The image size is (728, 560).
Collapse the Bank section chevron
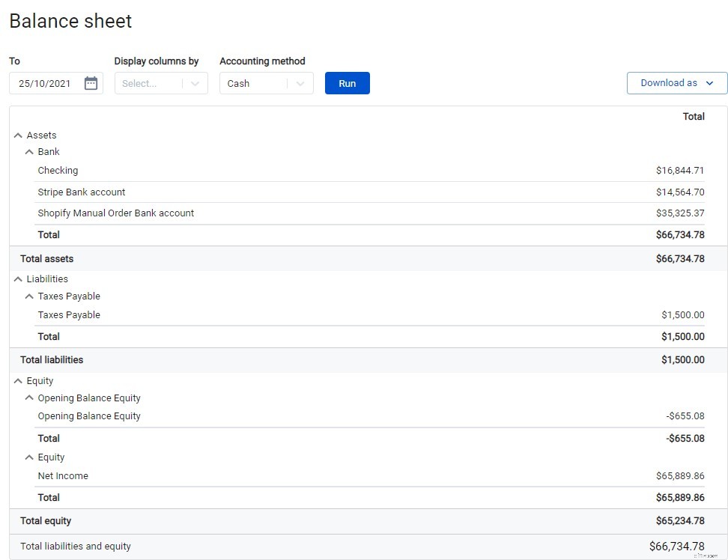[x=28, y=151]
